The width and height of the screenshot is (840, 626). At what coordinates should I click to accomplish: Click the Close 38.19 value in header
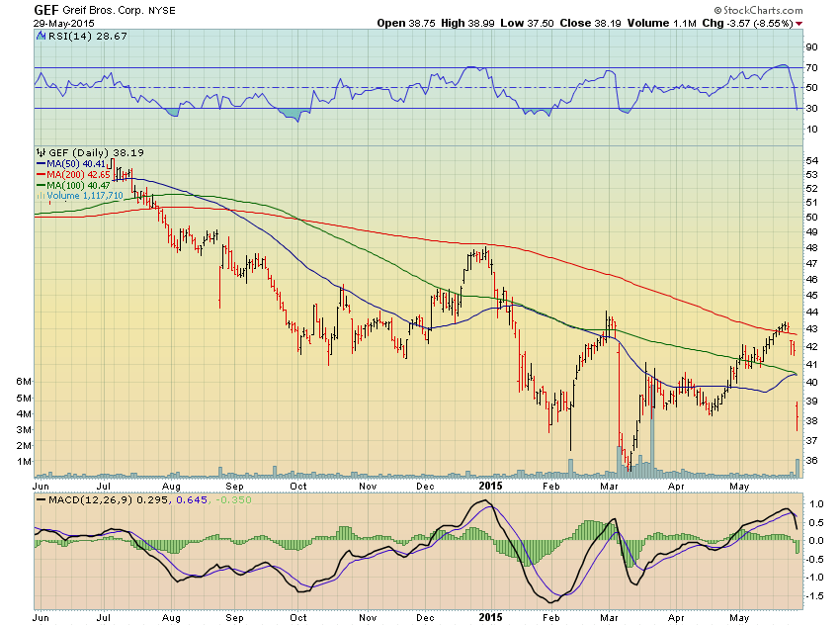click(x=590, y=23)
